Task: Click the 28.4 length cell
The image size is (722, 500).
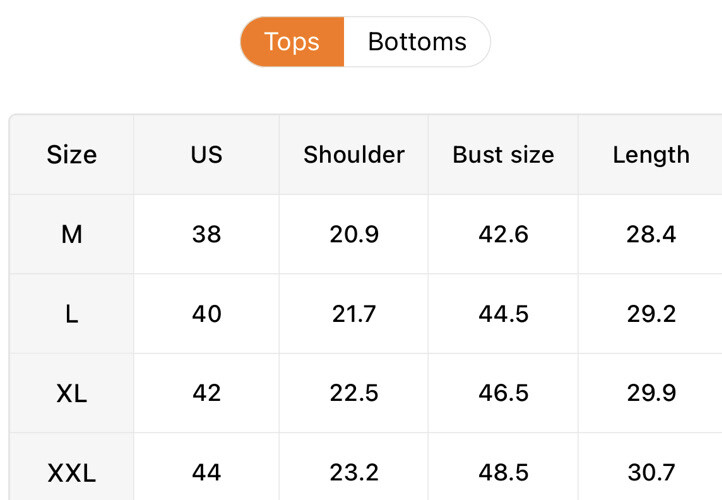Action: tap(651, 235)
